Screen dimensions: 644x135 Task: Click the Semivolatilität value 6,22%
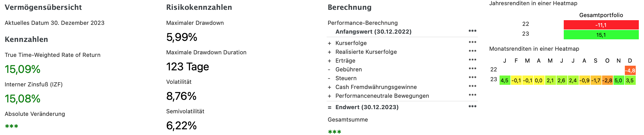tap(181, 126)
